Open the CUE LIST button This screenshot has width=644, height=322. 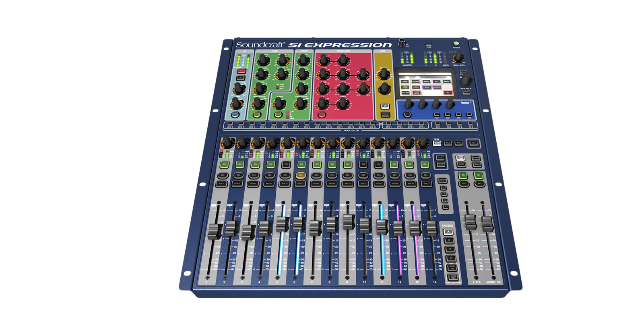coord(461,158)
